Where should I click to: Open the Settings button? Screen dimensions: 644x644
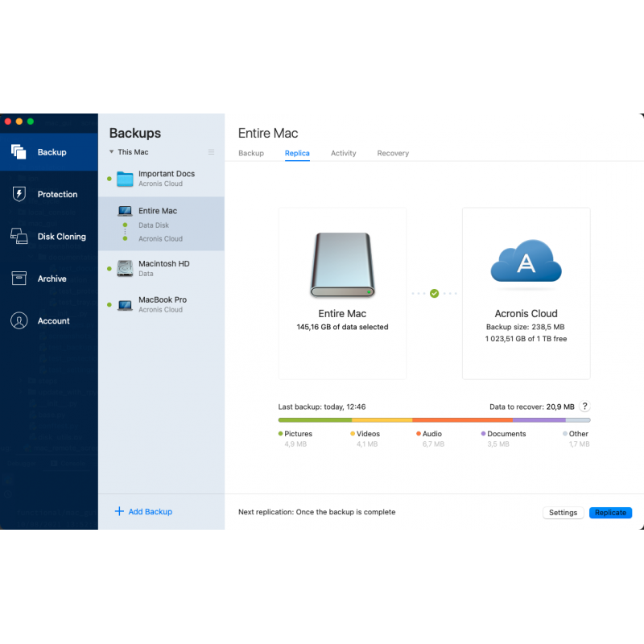(563, 513)
